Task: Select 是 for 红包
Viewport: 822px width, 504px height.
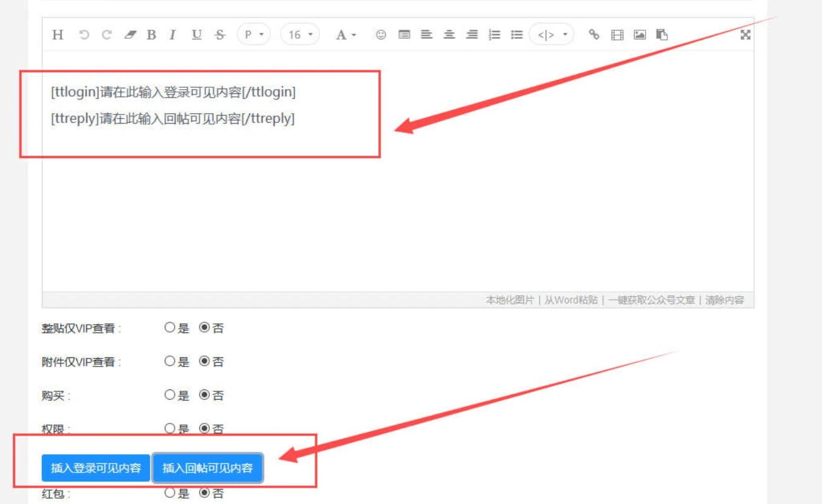Action: pos(170,493)
